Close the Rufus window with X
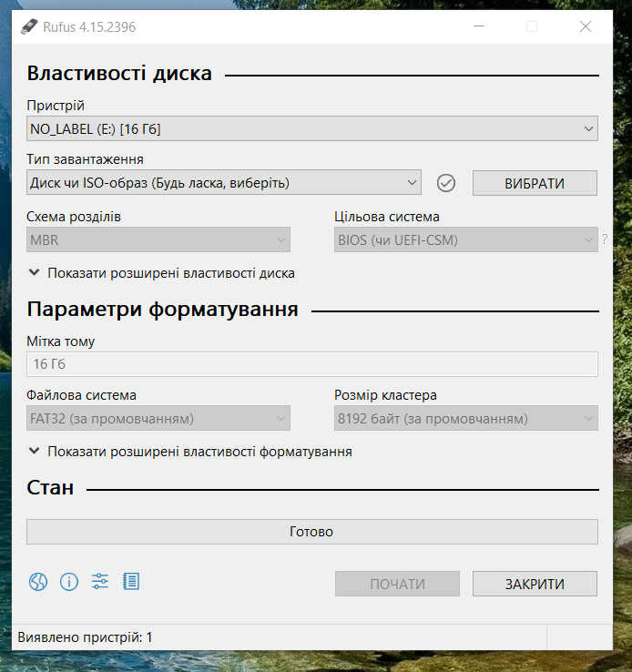Image resolution: width=632 pixels, height=672 pixels. pos(586,26)
